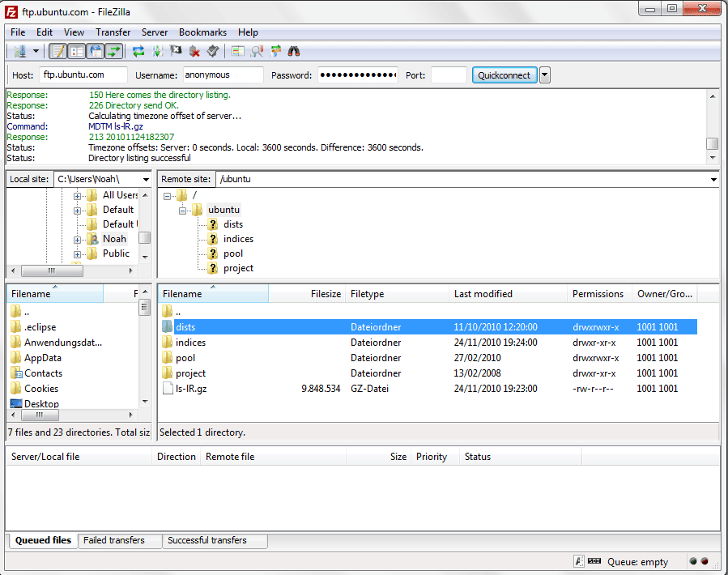Viewport: 728px width, 575px height.
Task: Open the Transfer menu
Action: coord(113,32)
